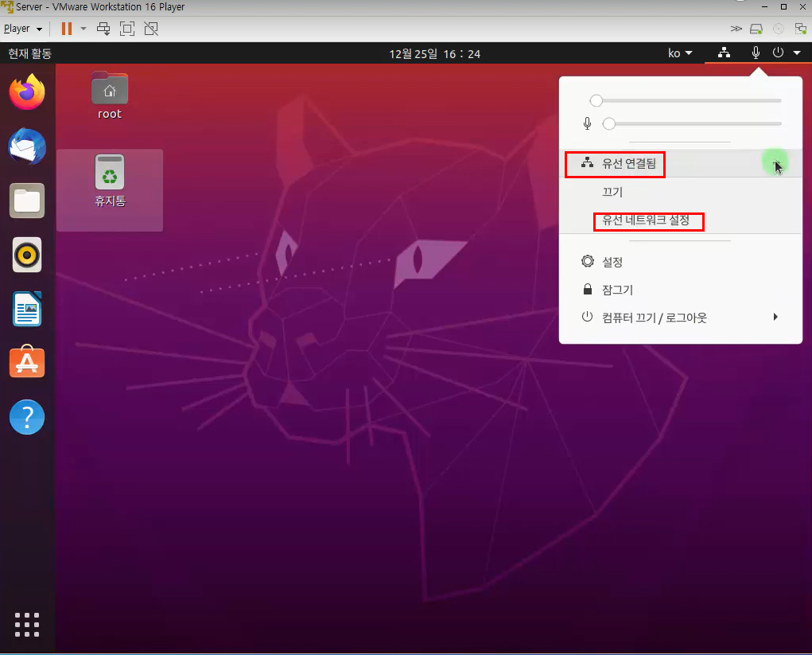812x655 pixels.
Task: Open power options arrow beside pause
Action: coord(84,29)
